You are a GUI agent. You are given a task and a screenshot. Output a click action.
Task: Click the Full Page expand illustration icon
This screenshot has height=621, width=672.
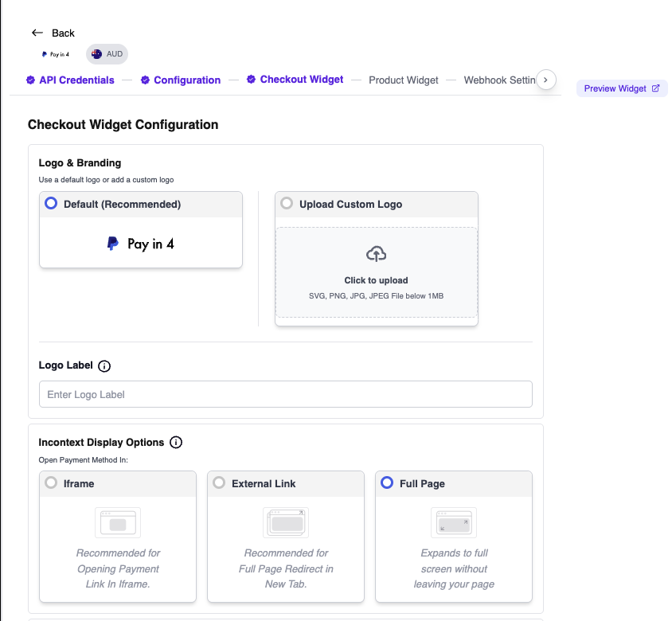(454, 522)
